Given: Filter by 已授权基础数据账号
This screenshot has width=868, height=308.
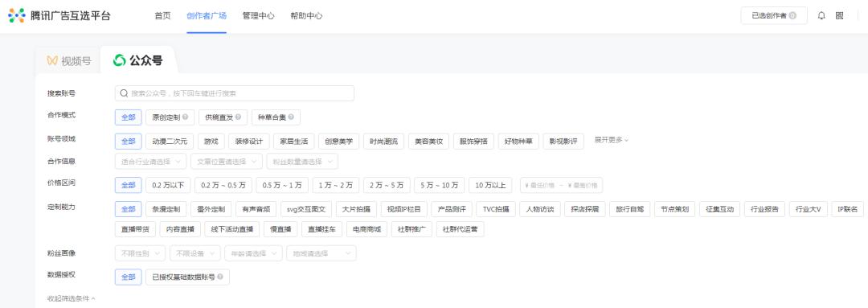Looking at the screenshot, I should pyautogui.click(x=187, y=277).
